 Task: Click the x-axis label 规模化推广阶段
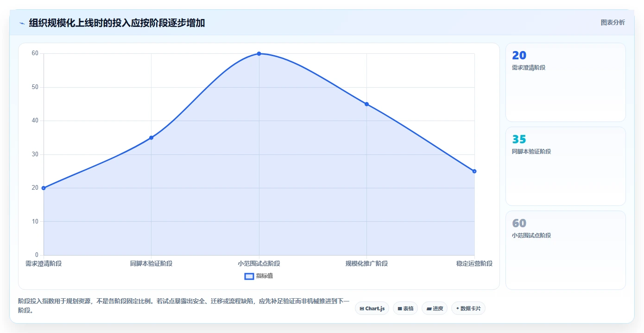366,263
